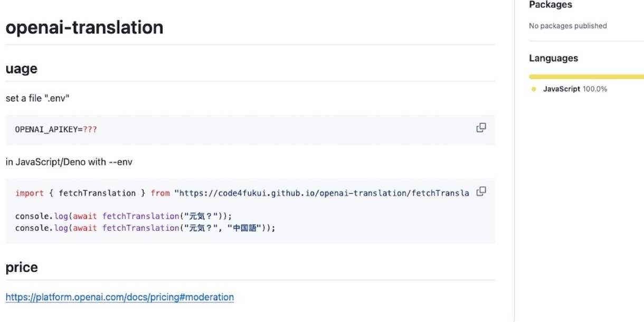The height and width of the screenshot is (322, 644).
Task: Click the yellow language percentage bar
Action: pyautogui.click(x=586, y=77)
